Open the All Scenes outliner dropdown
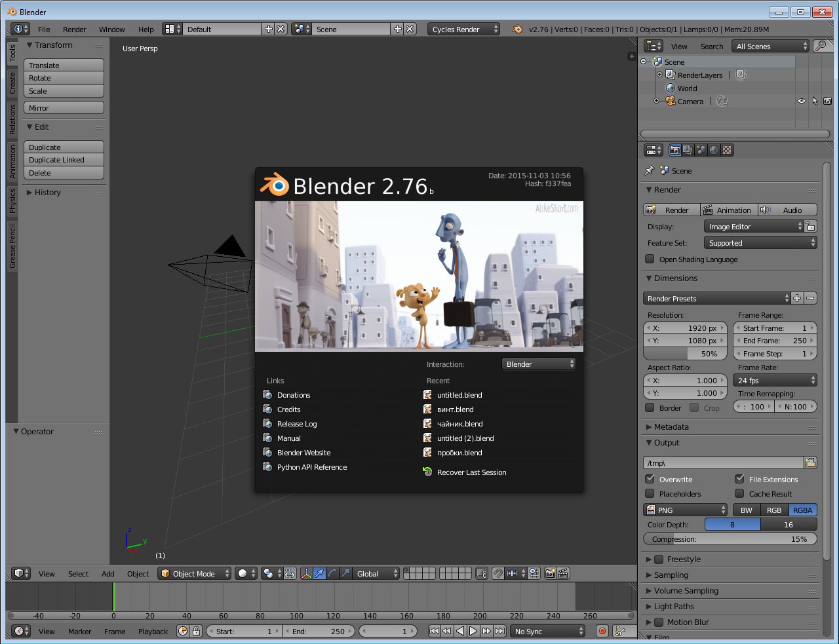 point(771,46)
